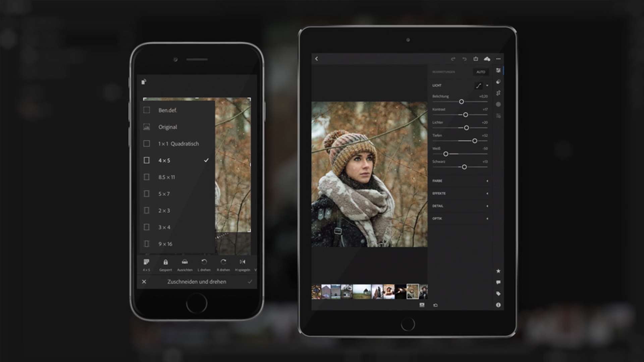Click the Belichtung slider handle

pos(461,102)
